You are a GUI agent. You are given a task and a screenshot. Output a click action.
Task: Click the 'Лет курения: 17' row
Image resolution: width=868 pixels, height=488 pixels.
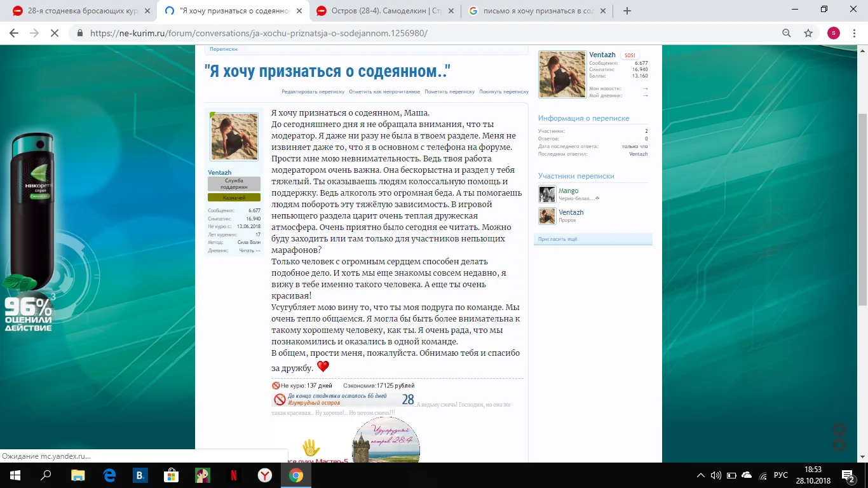(234, 234)
